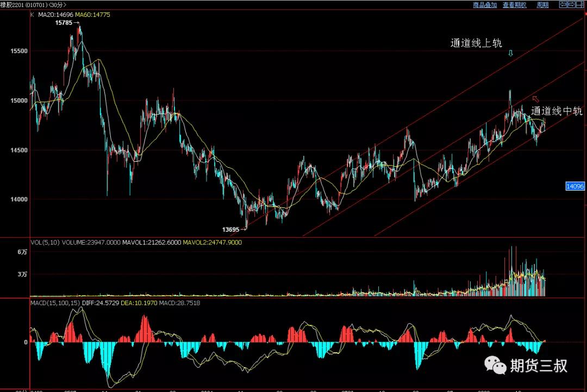Click the 15785 high price marker
The height and width of the screenshot is (392, 587).
64,23
